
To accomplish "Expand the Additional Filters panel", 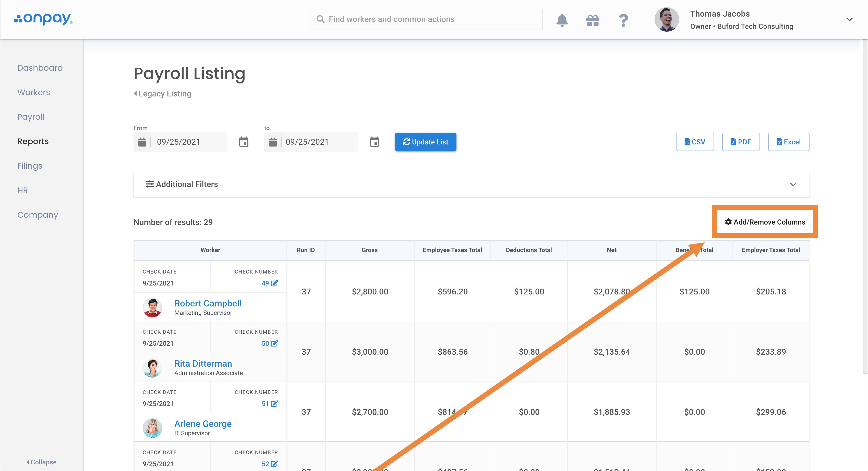I will click(x=472, y=184).
